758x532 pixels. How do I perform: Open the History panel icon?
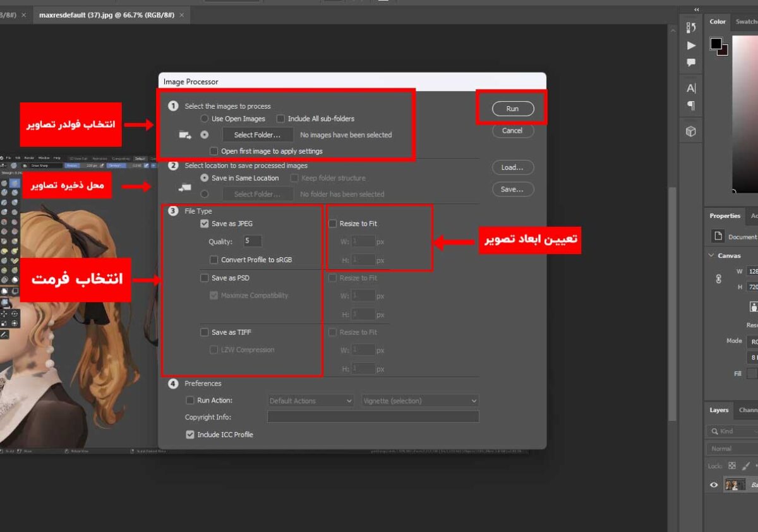691,27
